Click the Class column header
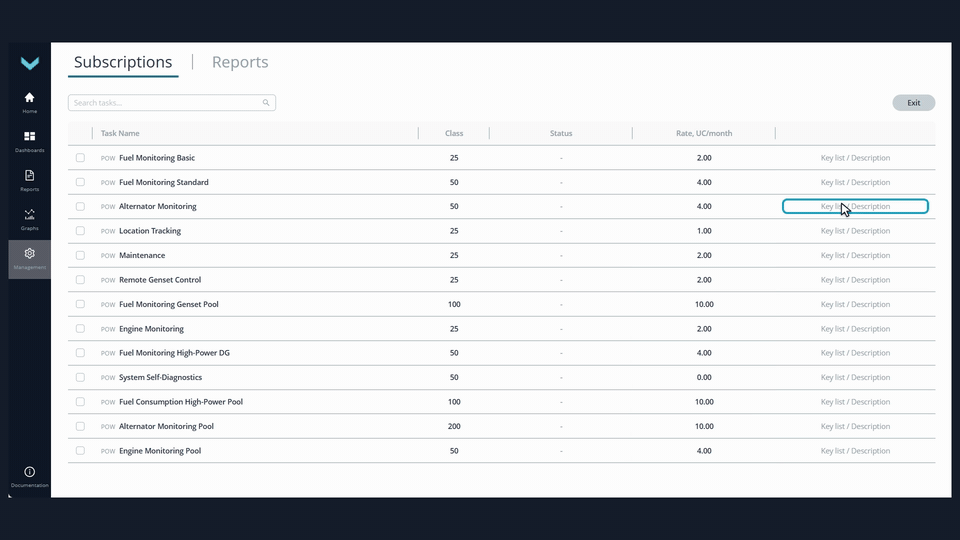 (454, 133)
